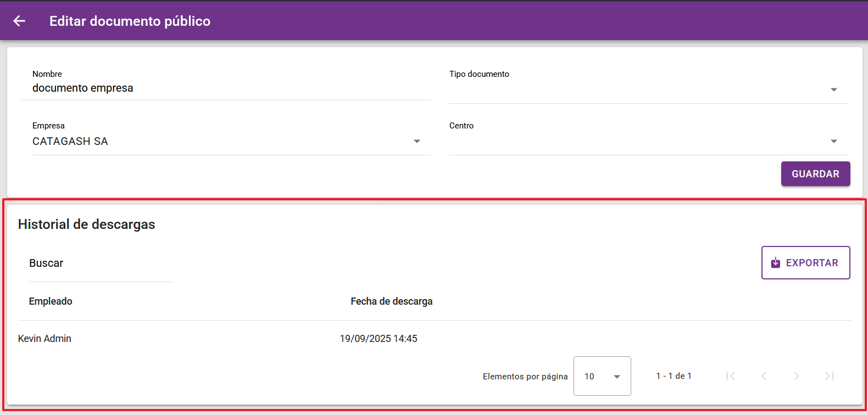This screenshot has width=868, height=415.
Task: Jump to first page of download history
Action: click(730, 376)
